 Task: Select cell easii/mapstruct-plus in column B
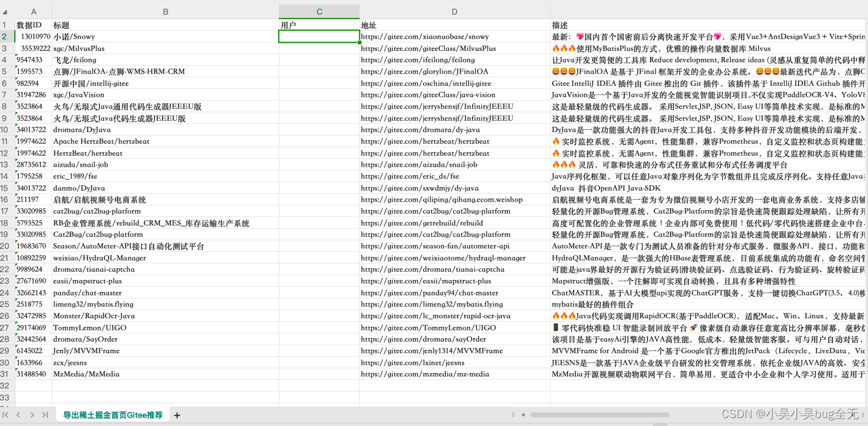pyautogui.click(x=165, y=281)
